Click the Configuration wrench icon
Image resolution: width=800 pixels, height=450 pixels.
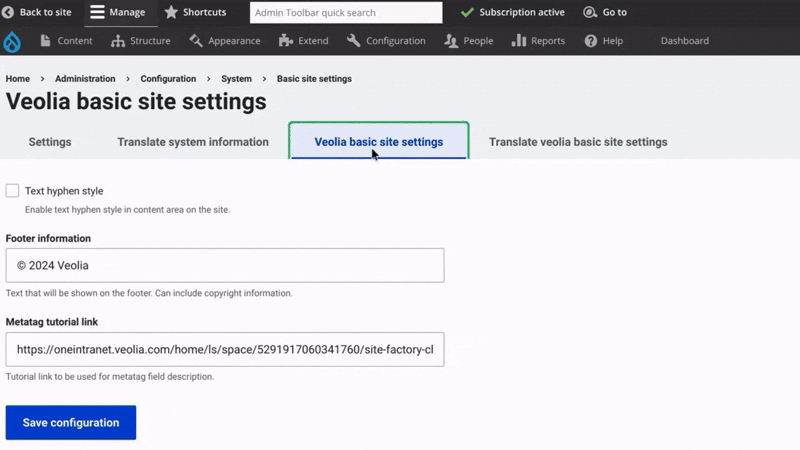[x=354, y=41]
